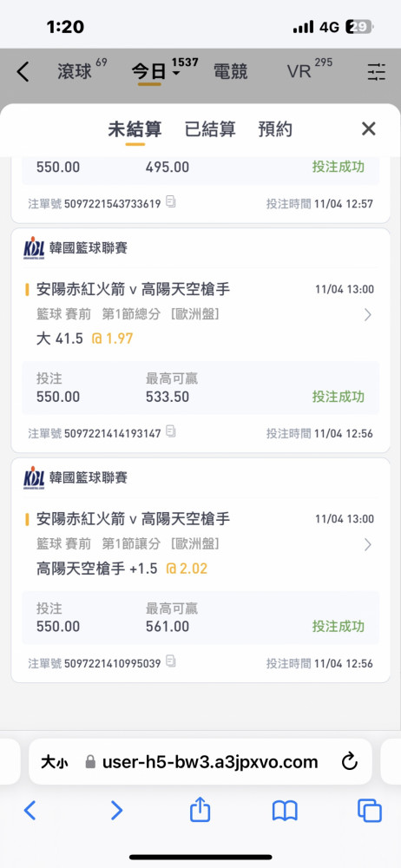Go forward in Safari browser
Image resolution: width=401 pixels, height=868 pixels.
[x=116, y=811]
